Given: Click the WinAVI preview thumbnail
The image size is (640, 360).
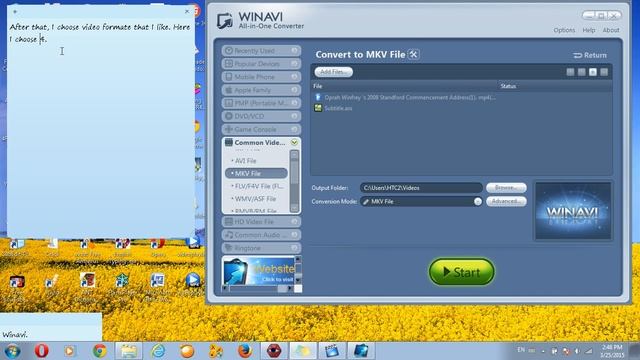Looking at the screenshot, I should 573,211.
